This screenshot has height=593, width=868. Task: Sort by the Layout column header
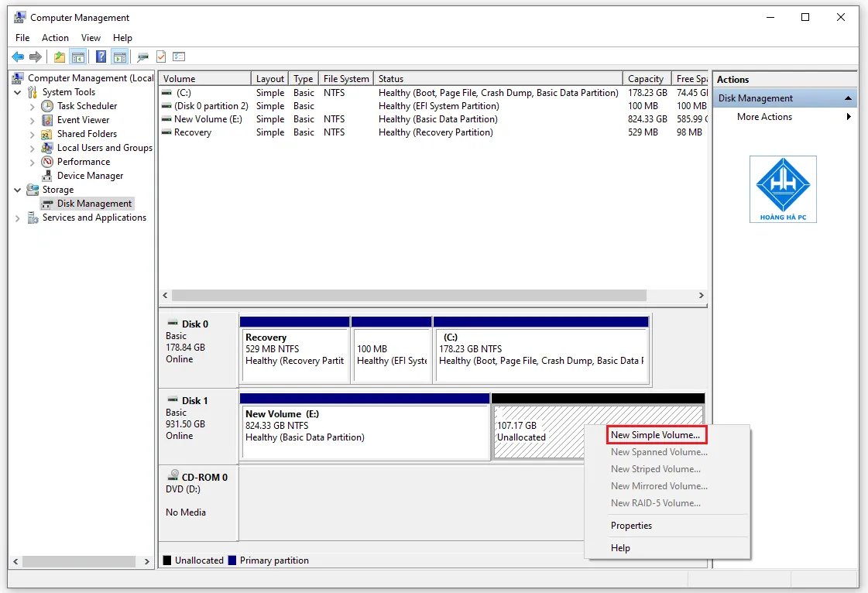(270, 79)
